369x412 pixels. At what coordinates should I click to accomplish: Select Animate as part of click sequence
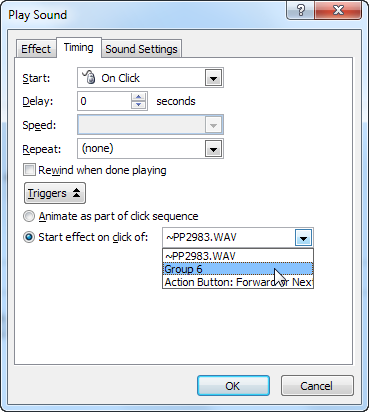coord(29,216)
